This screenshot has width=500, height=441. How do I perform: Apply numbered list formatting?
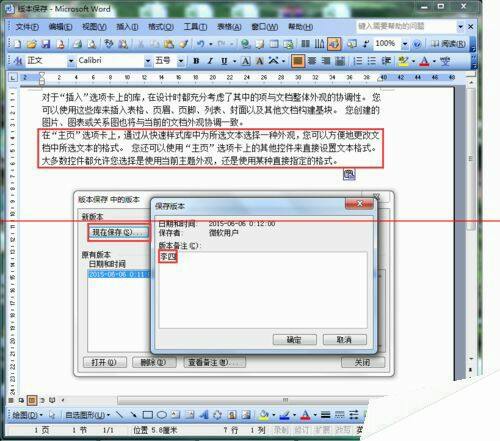point(358,61)
